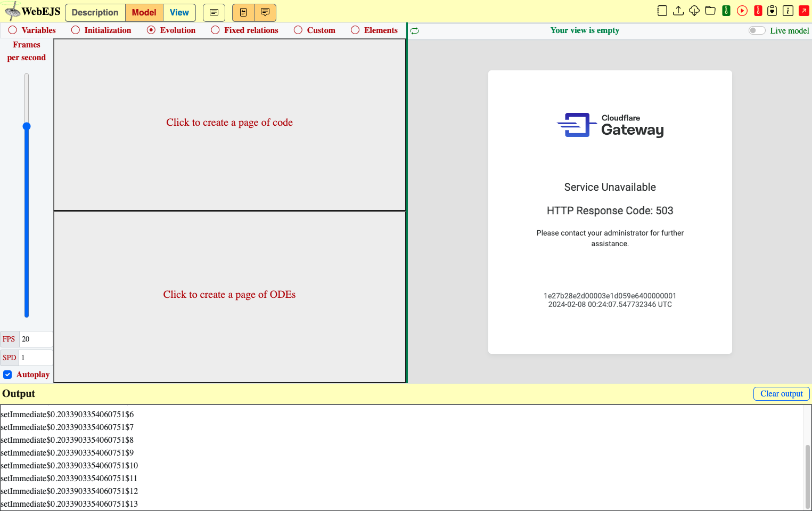Select the Custom radio button
This screenshot has width=812, height=511.
(298, 30)
